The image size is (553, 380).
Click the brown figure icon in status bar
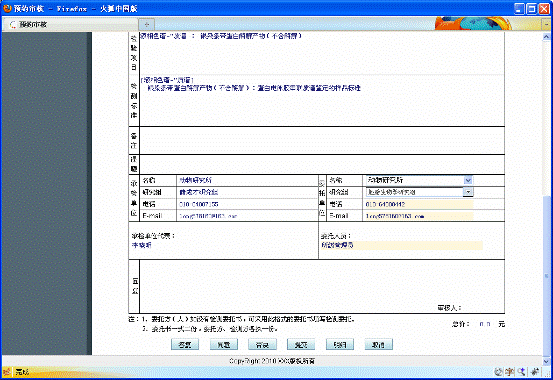(x=510, y=372)
